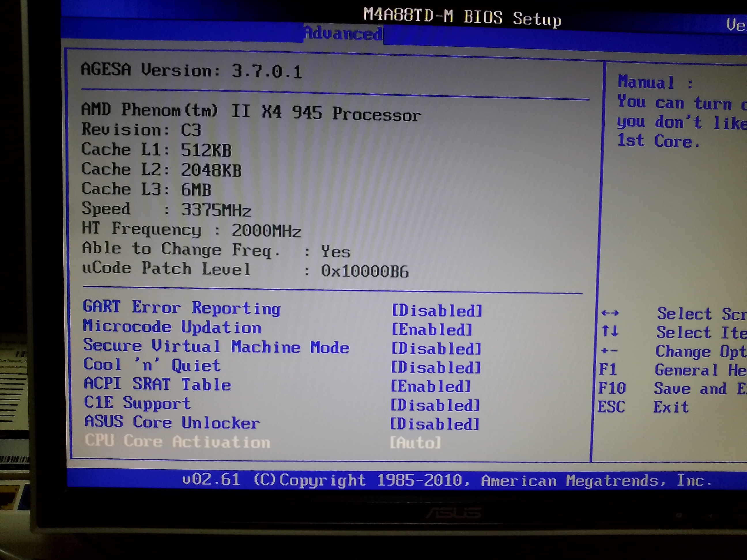Select the Advanced tab
Viewport: 747px width, 560px height.
[343, 33]
